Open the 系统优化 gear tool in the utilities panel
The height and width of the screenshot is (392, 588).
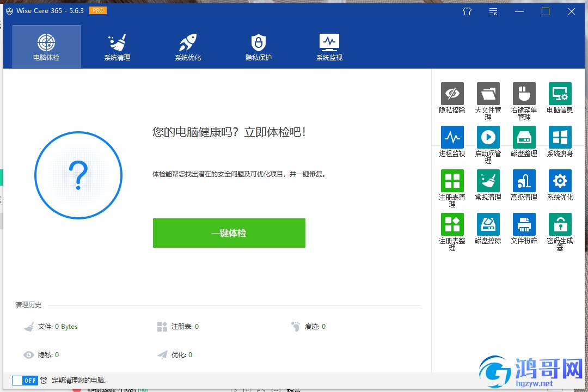click(560, 185)
